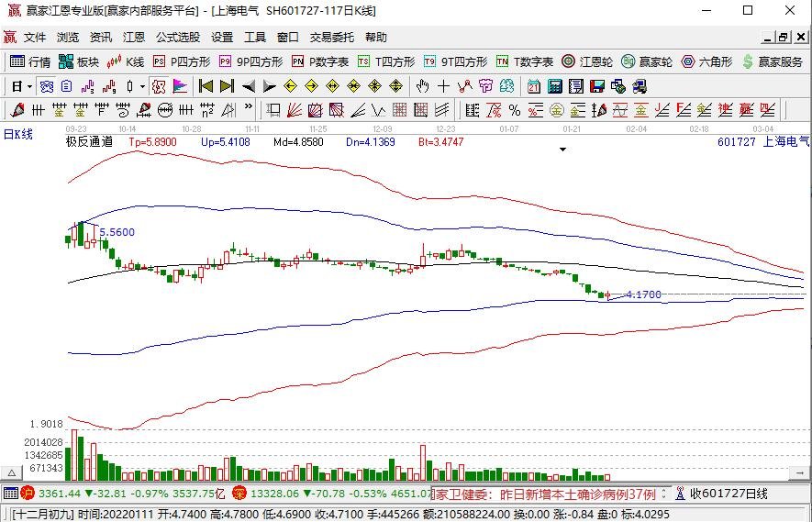812x522 pixels.
Task: Open the 文件 menu
Action: (35, 38)
